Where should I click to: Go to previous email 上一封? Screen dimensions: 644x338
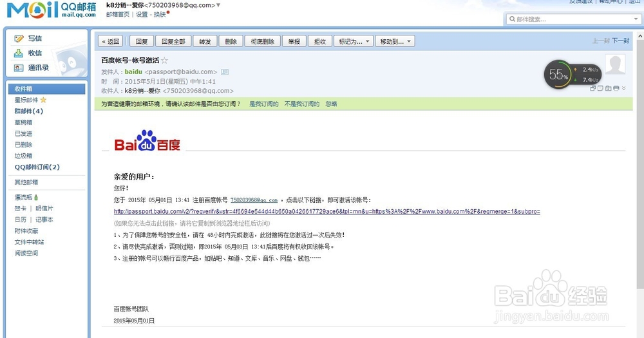tap(601, 41)
